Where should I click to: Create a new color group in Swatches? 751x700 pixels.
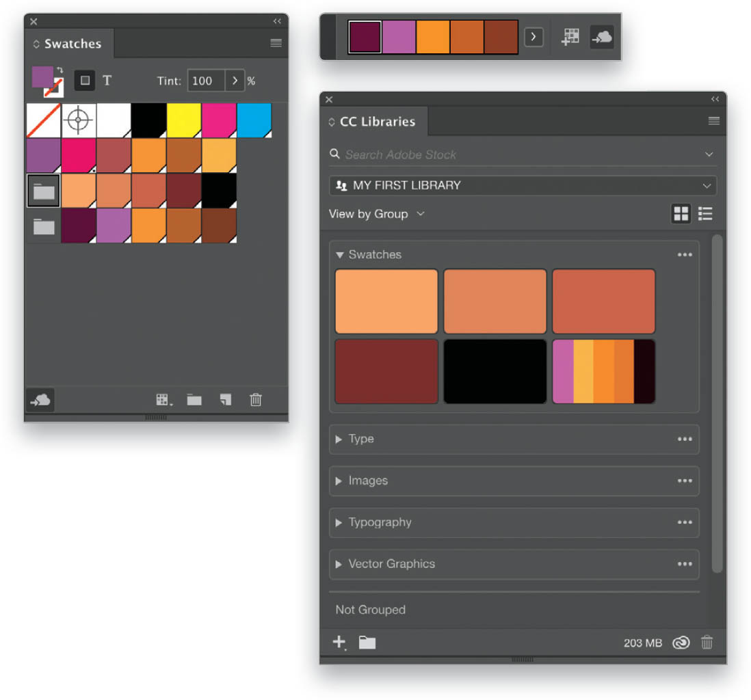[x=194, y=400]
